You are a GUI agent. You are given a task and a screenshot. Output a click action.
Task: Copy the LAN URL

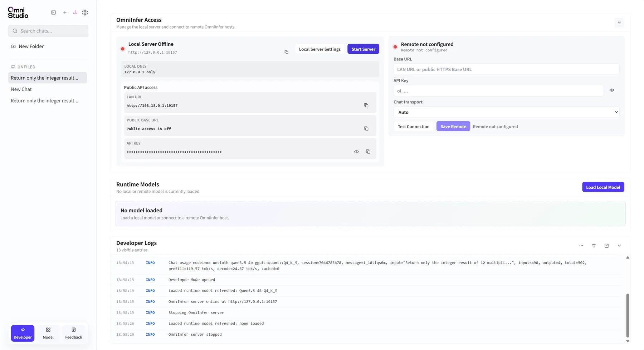coord(366,105)
